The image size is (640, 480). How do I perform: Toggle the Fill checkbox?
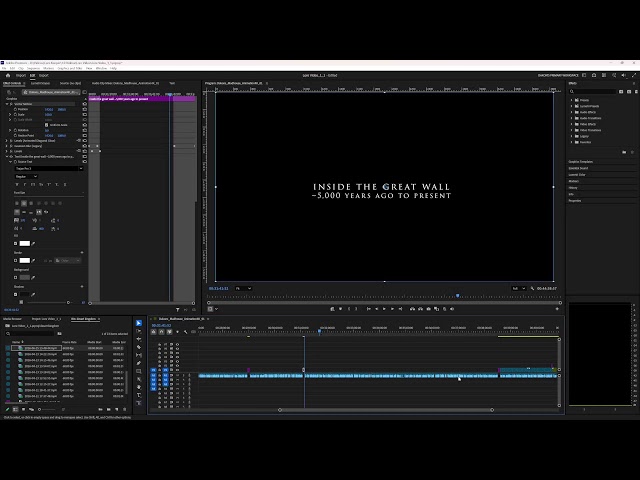tap(16, 244)
